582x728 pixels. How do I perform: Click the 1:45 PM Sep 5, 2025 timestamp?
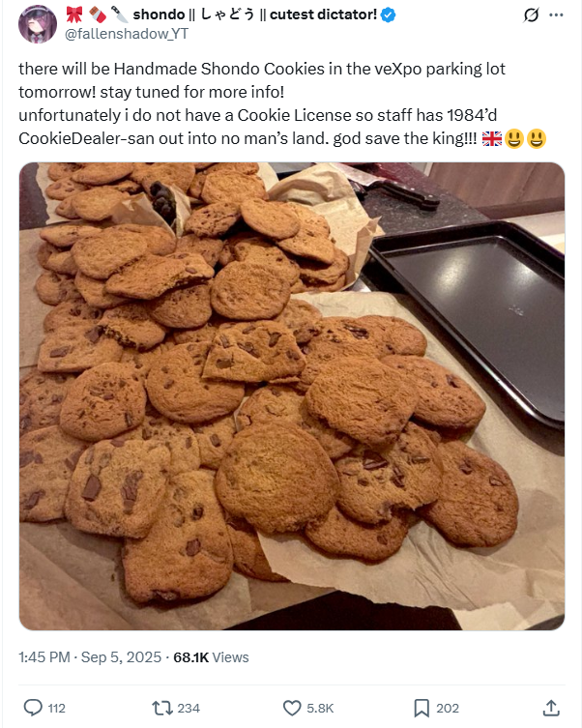pos(90,657)
